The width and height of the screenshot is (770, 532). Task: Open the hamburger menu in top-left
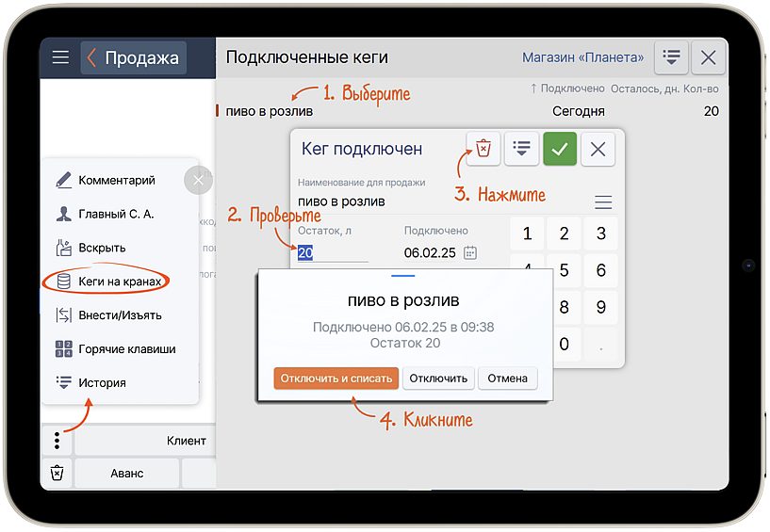click(60, 58)
